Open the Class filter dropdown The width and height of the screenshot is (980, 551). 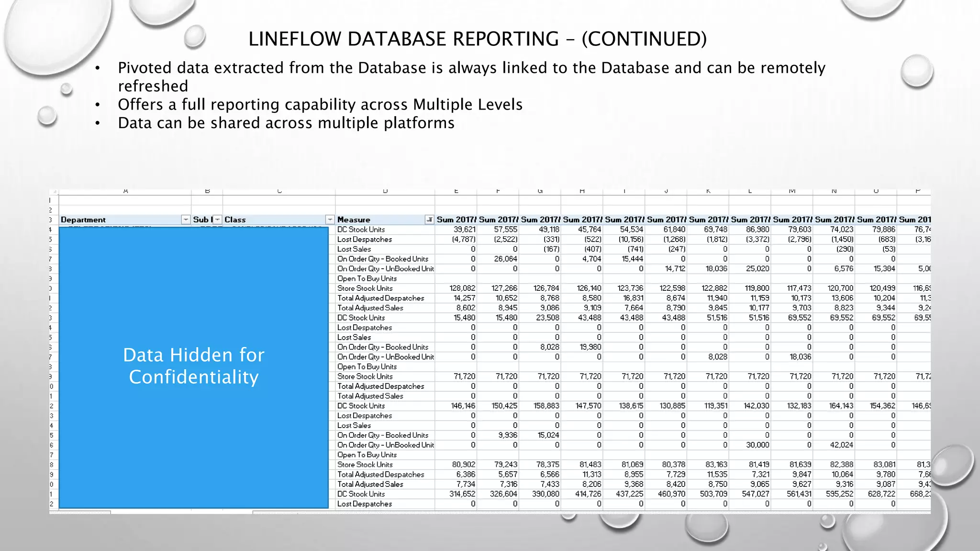330,220
